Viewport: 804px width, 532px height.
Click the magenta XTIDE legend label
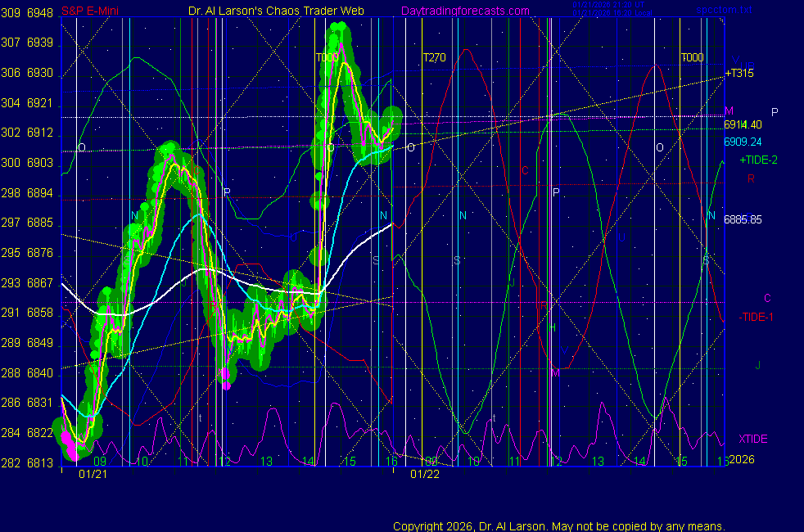pyautogui.click(x=752, y=440)
